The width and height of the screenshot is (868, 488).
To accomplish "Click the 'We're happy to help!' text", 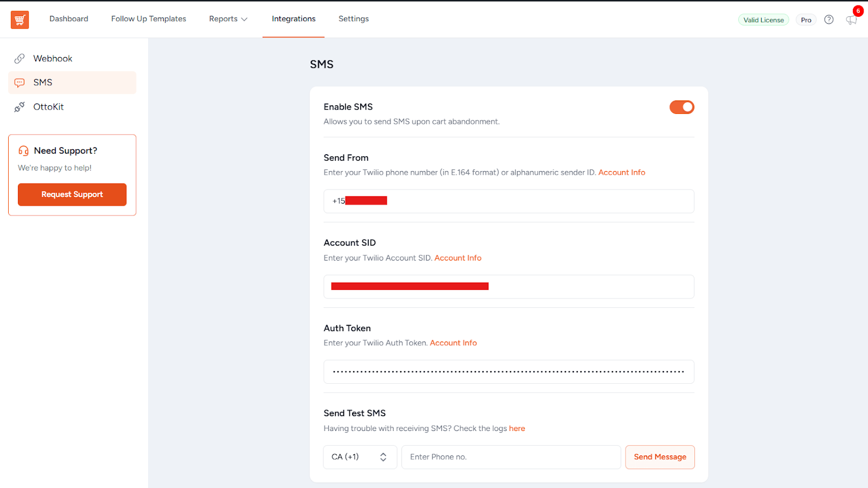I will pyautogui.click(x=55, y=168).
